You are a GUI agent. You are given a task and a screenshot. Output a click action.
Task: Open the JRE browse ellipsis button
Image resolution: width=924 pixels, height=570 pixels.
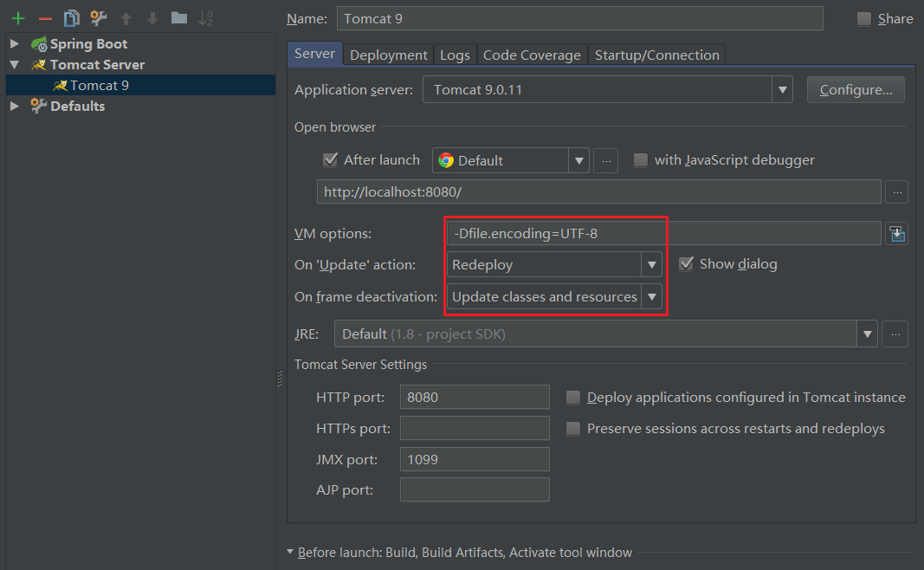[x=895, y=334]
